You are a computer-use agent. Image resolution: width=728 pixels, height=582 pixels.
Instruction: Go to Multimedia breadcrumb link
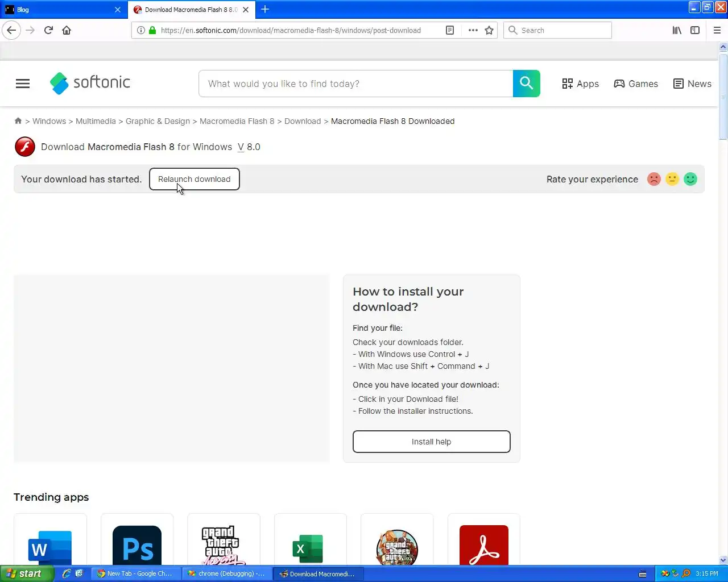click(96, 121)
